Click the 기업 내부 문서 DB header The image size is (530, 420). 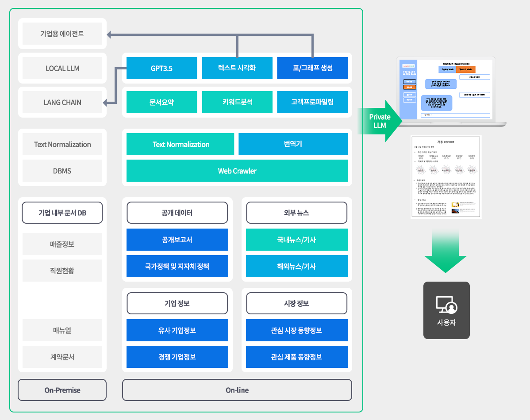click(62, 213)
